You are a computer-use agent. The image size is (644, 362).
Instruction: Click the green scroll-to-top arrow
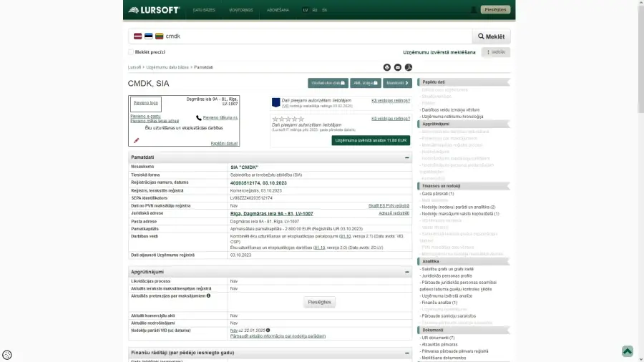627,351
